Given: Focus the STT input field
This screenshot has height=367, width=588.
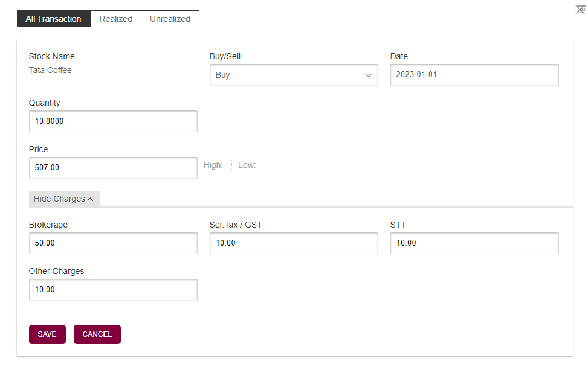Looking at the screenshot, I should 474,243.
